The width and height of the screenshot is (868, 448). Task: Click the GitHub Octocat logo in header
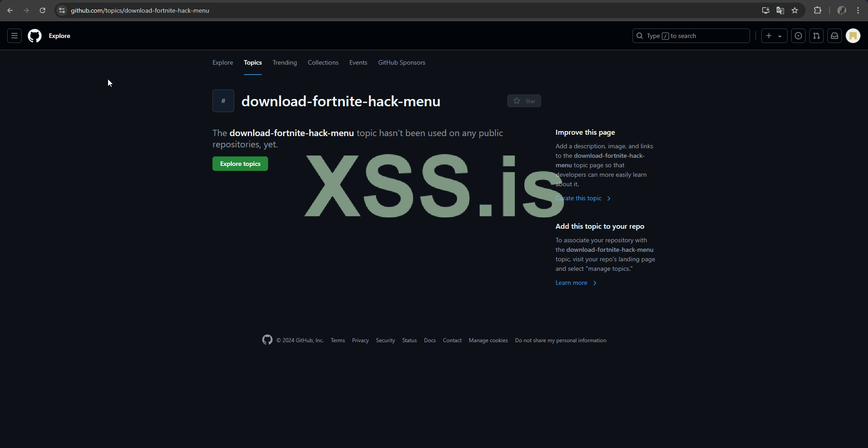pyautogui.click(x=35, y=36)
